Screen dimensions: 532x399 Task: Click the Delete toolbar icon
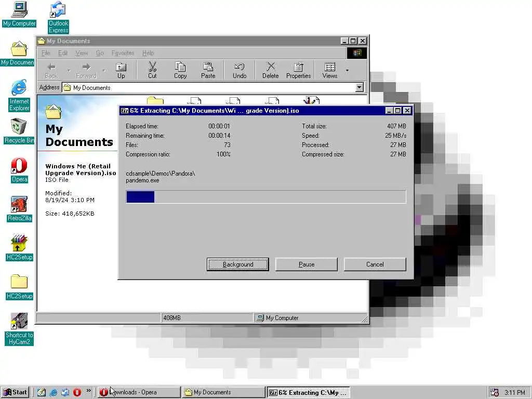[270, 71]
